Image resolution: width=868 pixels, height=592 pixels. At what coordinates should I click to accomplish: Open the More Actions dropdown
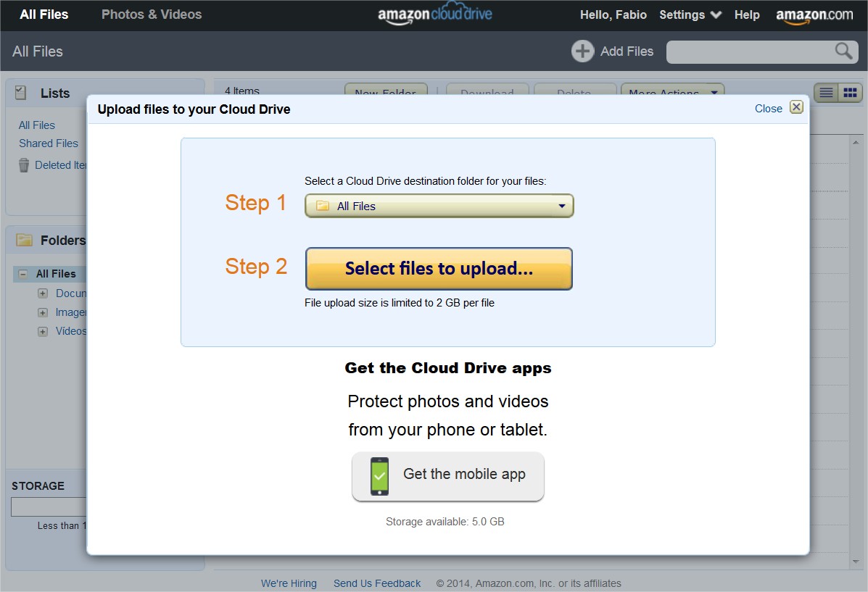click(x=672, y=89)
